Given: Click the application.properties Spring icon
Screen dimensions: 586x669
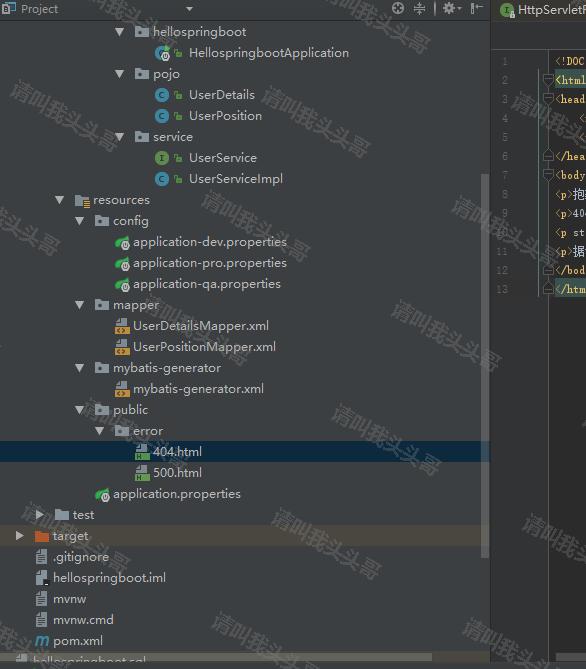Looking at the screenshot, I should click(x=102, y=494).
